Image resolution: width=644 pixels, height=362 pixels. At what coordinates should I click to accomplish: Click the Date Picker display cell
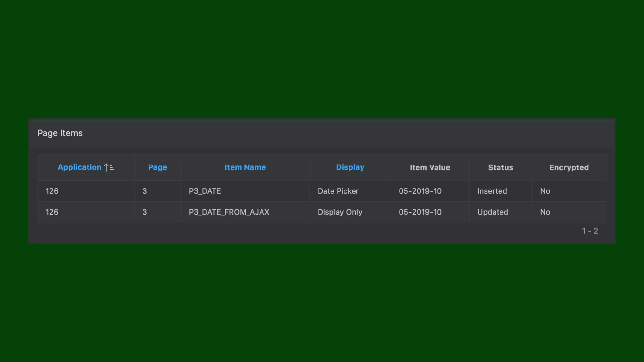click(x=338, y=191)
